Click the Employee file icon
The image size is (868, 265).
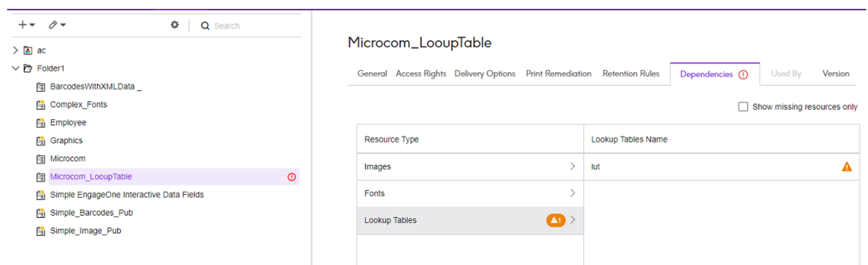pyautogui.click(x=41, y=123)
